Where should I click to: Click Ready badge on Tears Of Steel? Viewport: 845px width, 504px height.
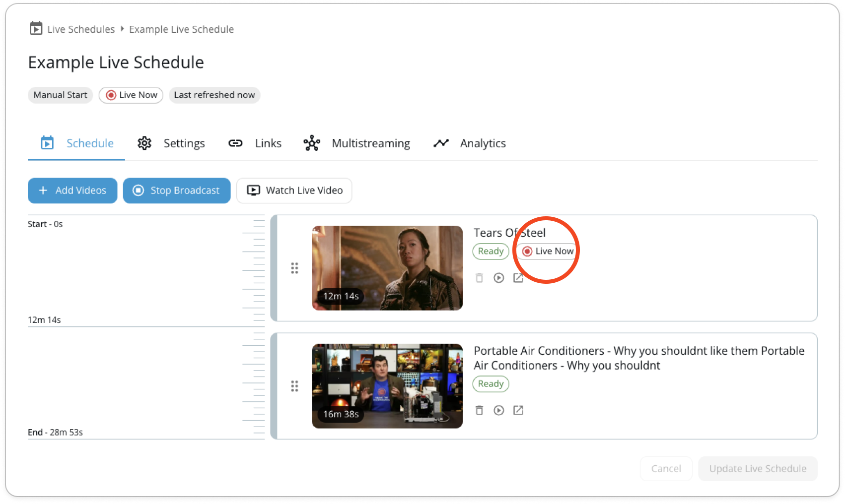(x=491, y=251)
